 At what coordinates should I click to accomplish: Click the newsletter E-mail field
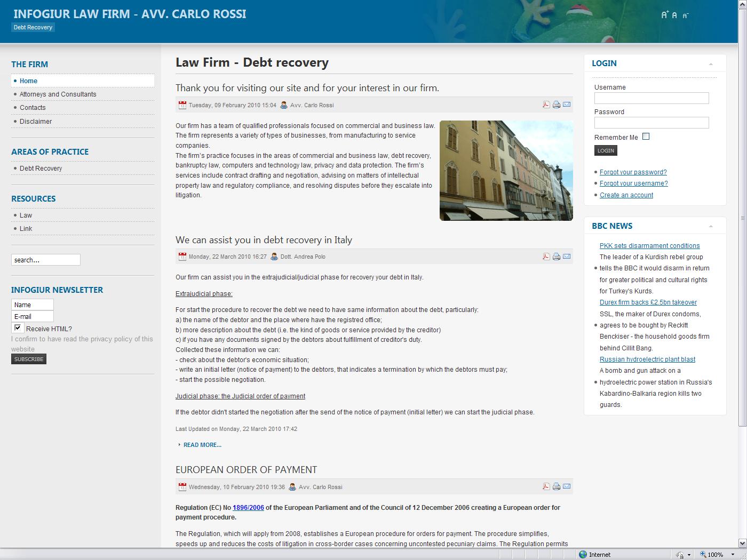tap(32, 316)
